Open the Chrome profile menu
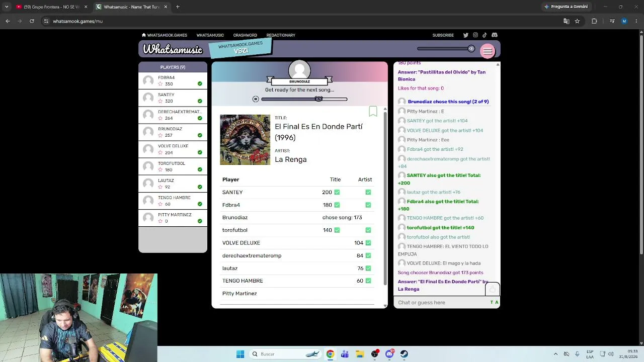644x362 pixels. pos(624,21)
